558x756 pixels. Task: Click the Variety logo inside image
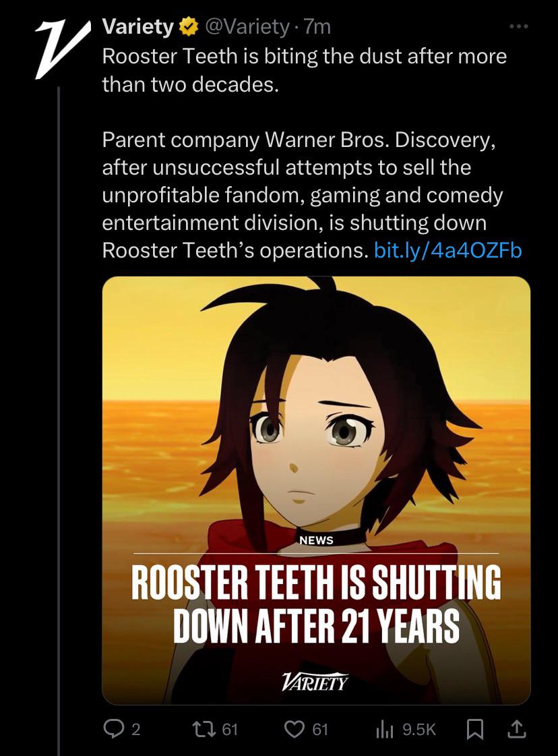click(315, 682)
